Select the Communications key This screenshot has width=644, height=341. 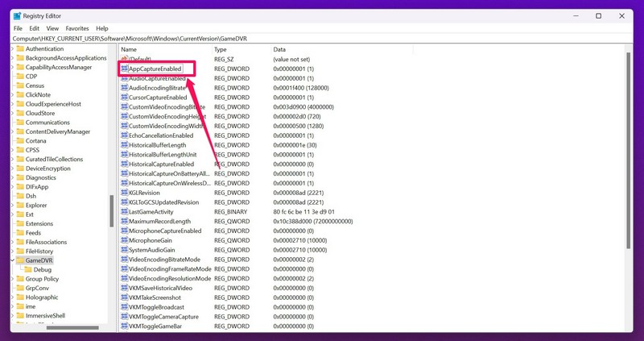coord(47,123)
